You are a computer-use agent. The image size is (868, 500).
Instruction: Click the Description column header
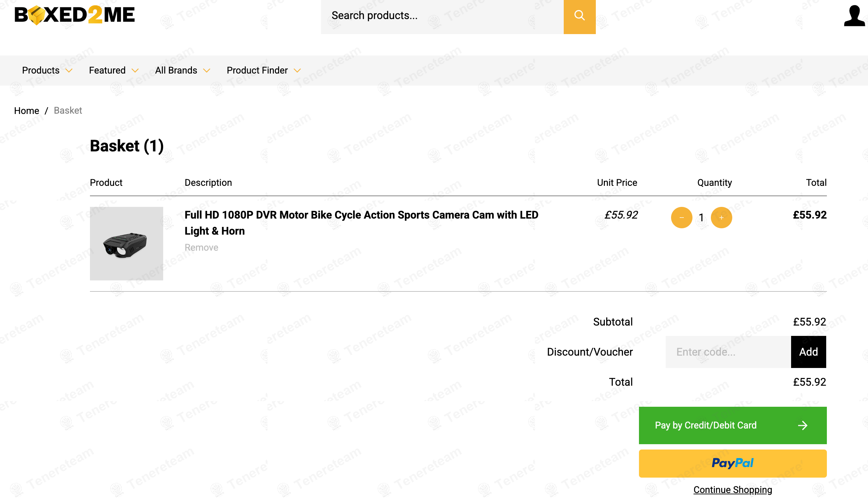208,183
